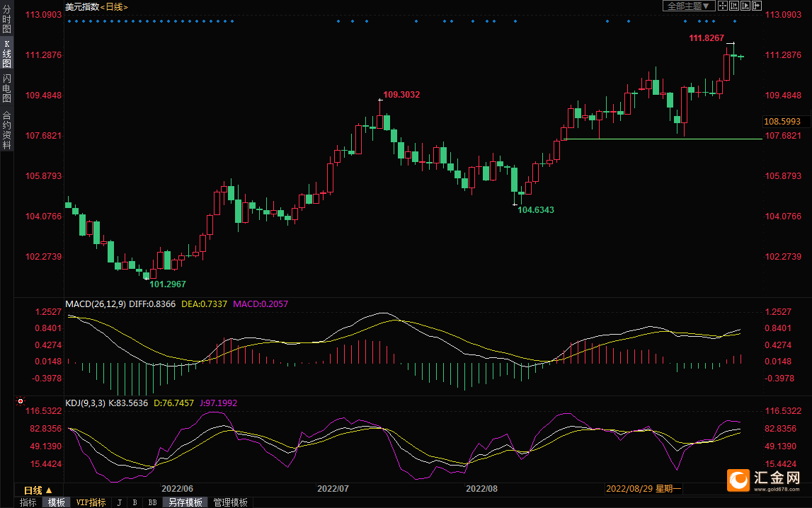
Task: Open the VIP指标 tab
Action: pos(91,502)
